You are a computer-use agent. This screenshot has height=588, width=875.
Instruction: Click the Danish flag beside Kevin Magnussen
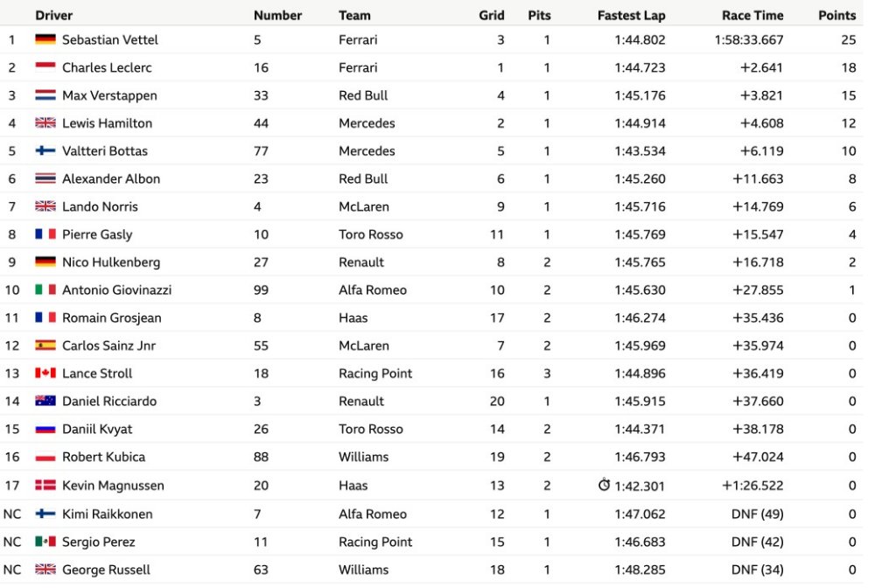click(x=45, y=486)
